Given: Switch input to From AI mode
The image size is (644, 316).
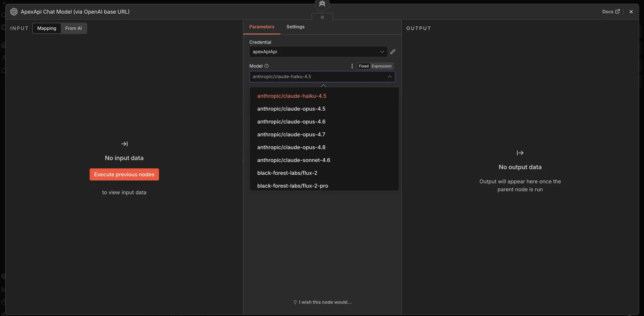Looking at the screenshot, I should [74, 28].
